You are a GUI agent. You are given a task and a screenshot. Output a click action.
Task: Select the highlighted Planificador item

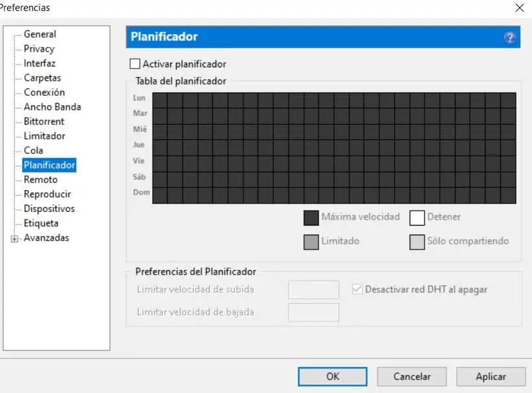[49, 165]
